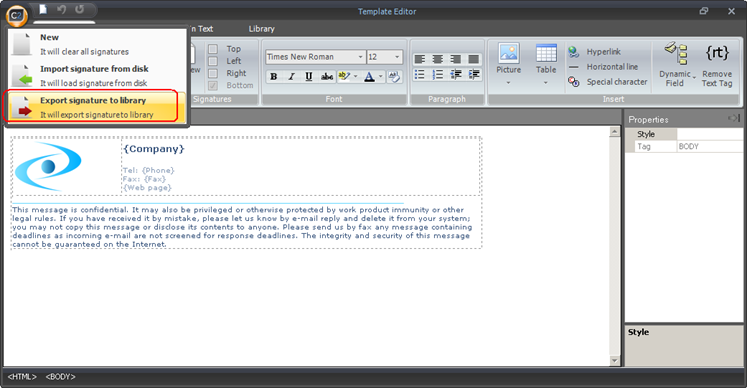Toggle Bold formatting
Screen dimensions: 747x388
pos(273,76)
